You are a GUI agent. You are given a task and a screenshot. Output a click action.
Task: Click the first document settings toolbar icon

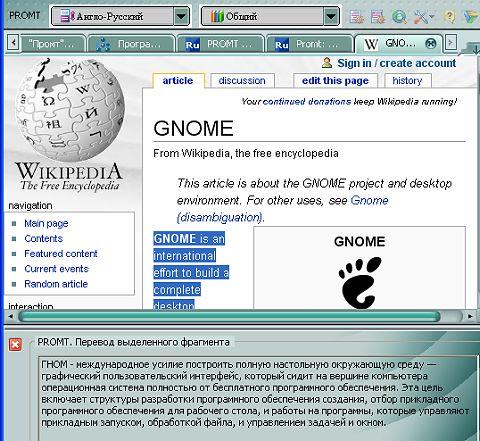[357, 16]
